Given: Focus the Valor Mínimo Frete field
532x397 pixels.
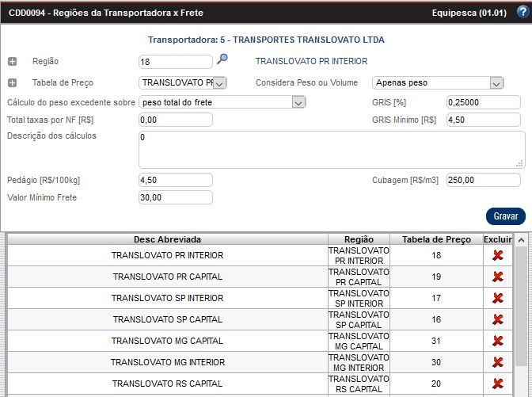Looking at the screenshot, I should click(x=176, y=197).
